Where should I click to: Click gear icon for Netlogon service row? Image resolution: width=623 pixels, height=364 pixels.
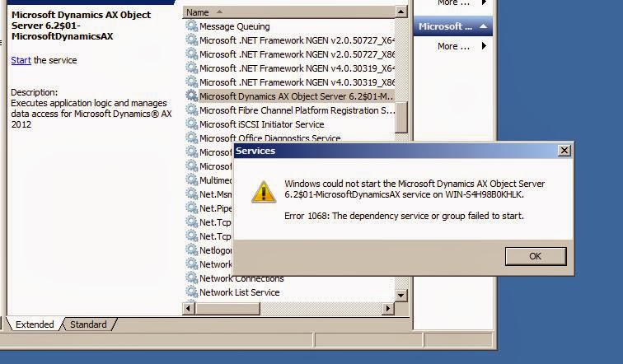click(x=192, y=250)
